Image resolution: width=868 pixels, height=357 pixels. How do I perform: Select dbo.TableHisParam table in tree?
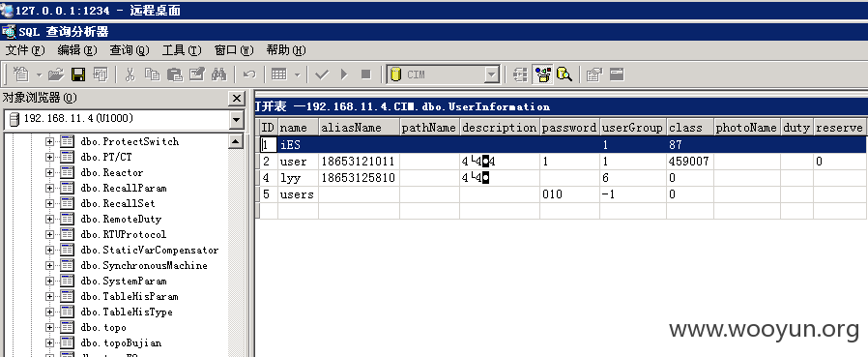129,297
